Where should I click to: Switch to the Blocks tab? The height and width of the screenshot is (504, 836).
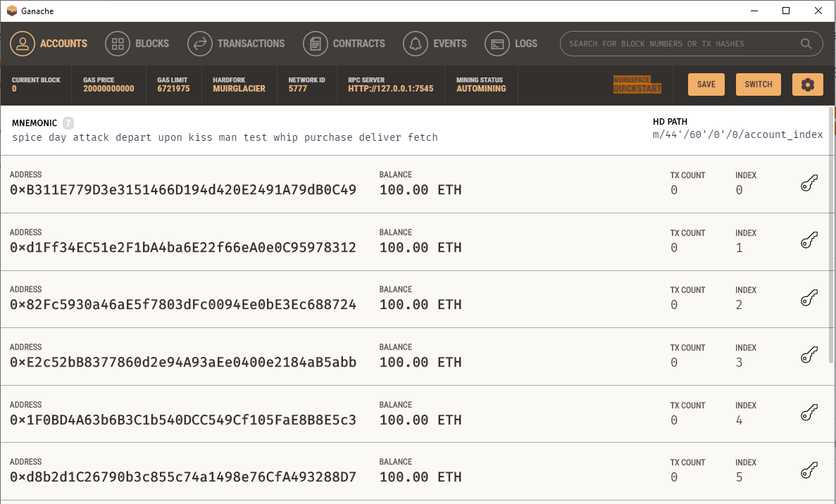(x=137, y=44)
